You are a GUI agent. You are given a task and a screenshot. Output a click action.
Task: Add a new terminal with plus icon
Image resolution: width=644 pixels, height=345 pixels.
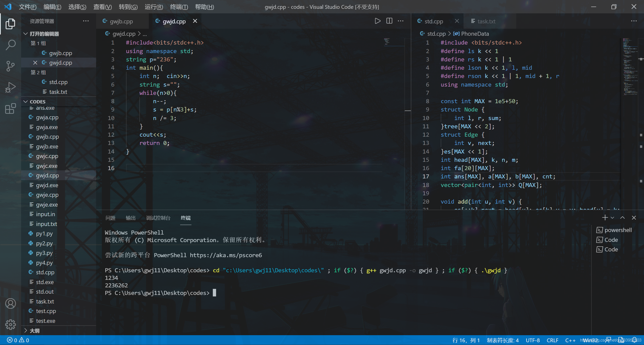[x=605, y=218]
